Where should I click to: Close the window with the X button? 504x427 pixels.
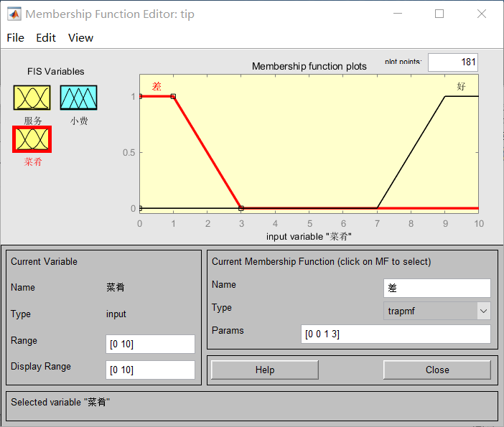pyautogui.click(x=482, y=14)
